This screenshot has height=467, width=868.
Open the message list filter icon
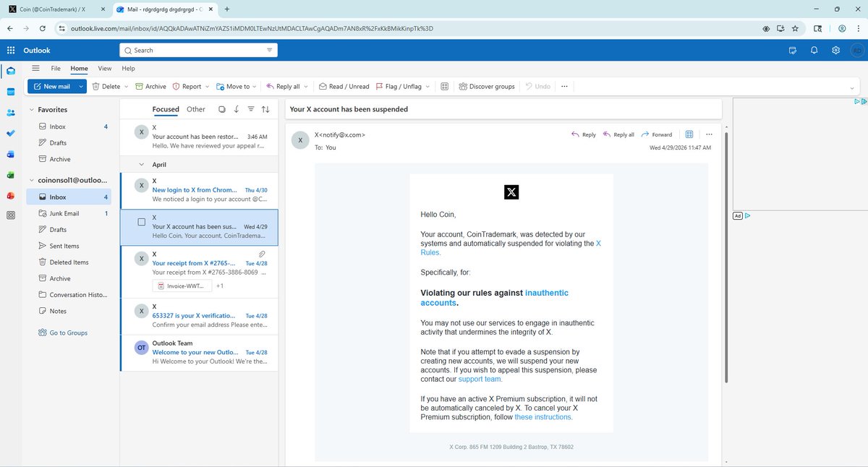251,109
